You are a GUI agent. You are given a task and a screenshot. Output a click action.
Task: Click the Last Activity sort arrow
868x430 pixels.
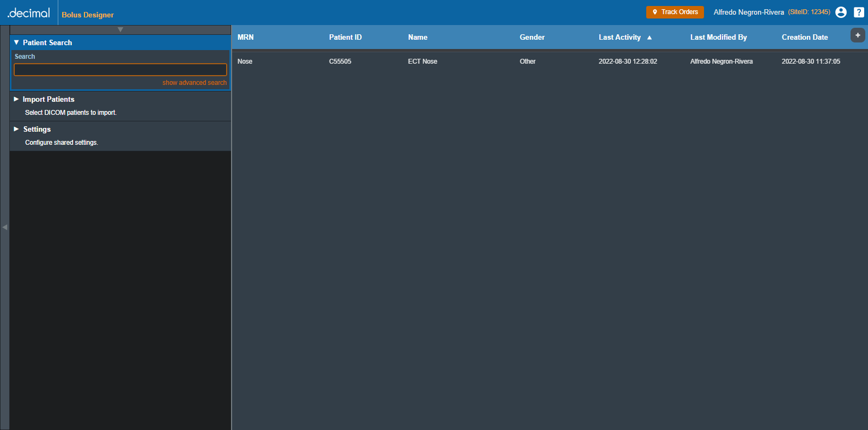[649, 38]
